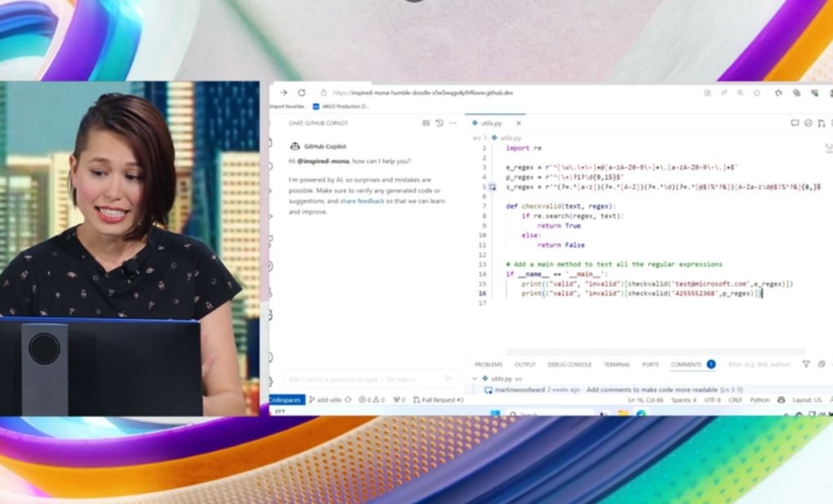Screen dimensions: 833x504
Task: Click the Layout: US indicator
Action: pos(806,400)
